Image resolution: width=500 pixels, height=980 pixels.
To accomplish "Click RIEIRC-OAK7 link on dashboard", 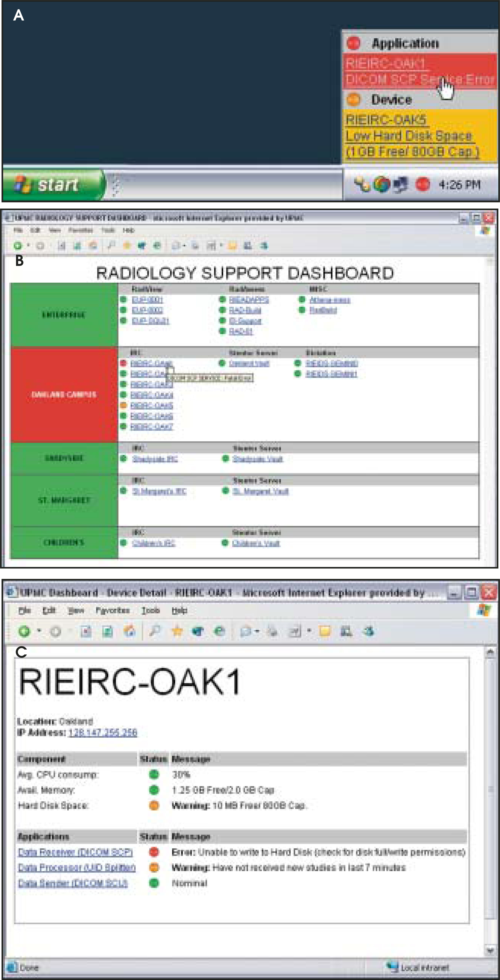I will click(x=151, y=427).
